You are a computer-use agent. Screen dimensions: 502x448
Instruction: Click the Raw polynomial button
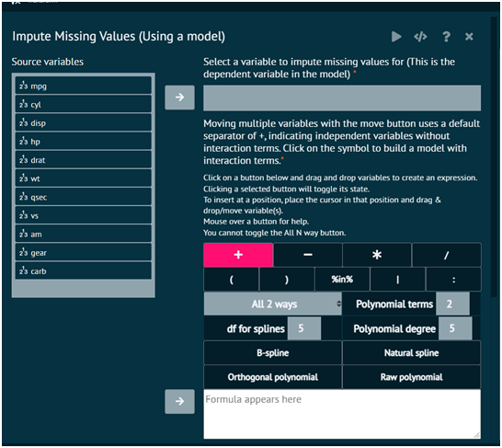(411, 377)
